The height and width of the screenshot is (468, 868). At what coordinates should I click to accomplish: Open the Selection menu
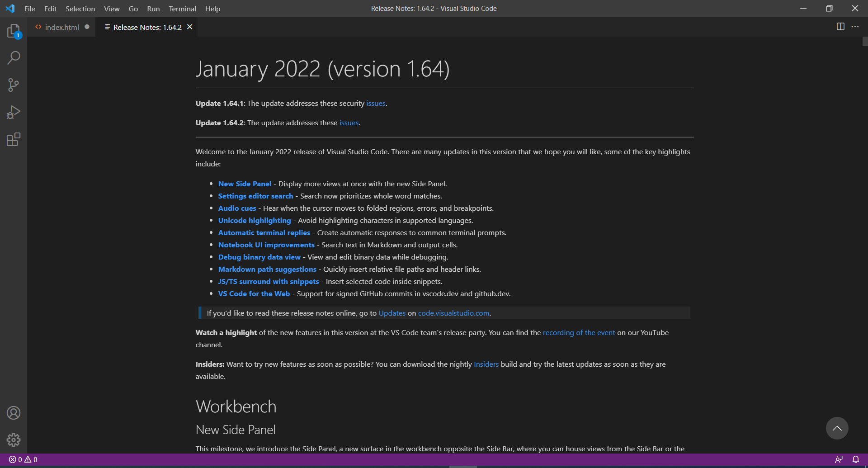pyautogui.click(x=80, y=9)
